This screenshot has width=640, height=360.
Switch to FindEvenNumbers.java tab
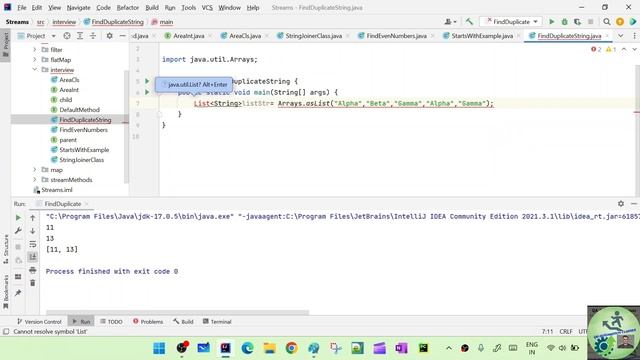[x=396, y=36]
